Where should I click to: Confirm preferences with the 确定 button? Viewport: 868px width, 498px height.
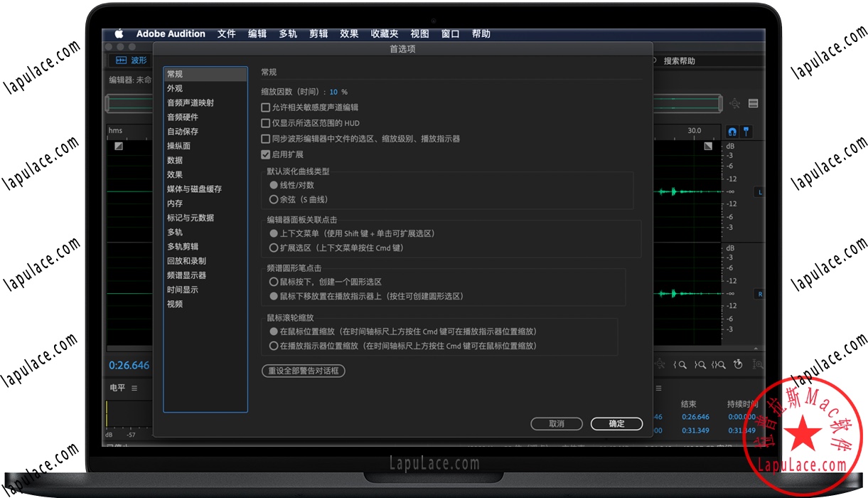[616, 423]
